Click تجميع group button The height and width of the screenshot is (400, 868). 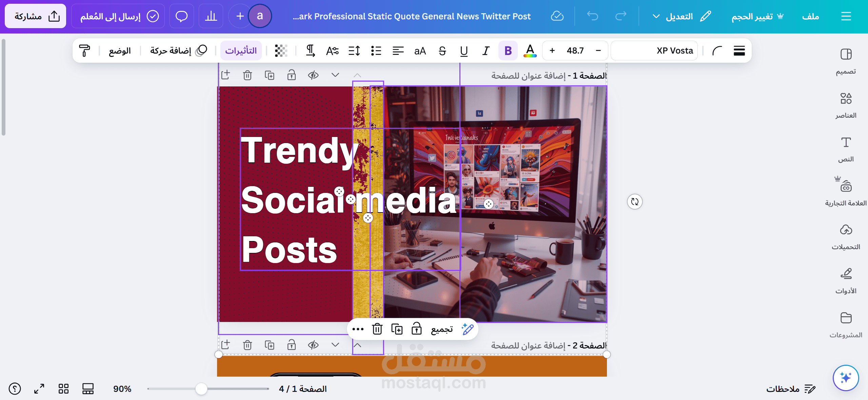point(442,329)
